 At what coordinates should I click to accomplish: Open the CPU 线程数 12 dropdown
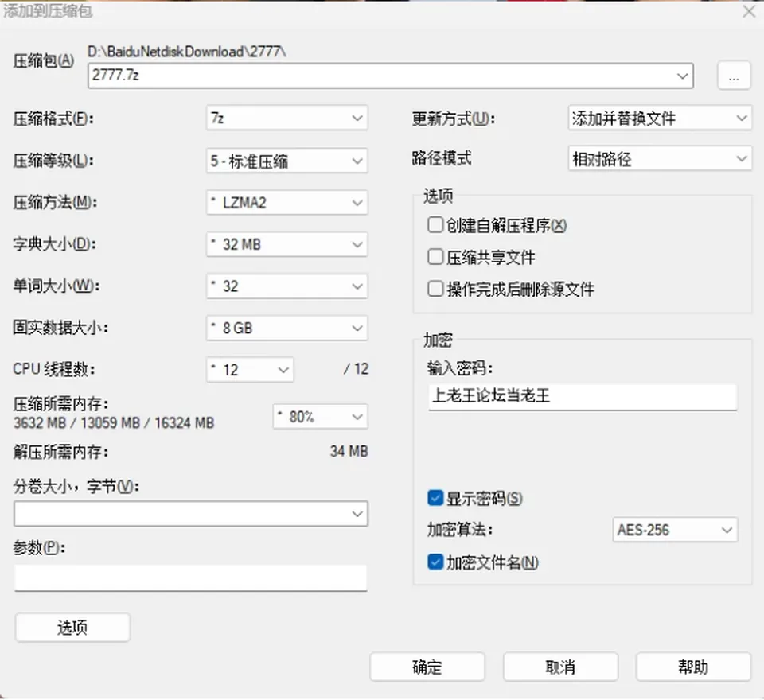click(250, 370)
